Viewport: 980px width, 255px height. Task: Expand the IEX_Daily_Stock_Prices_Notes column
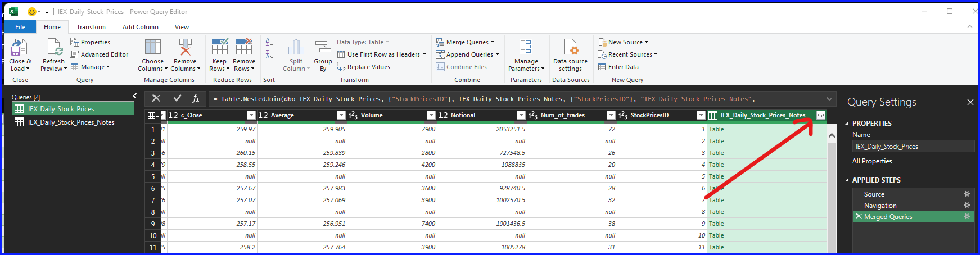[x=821, y=115]
